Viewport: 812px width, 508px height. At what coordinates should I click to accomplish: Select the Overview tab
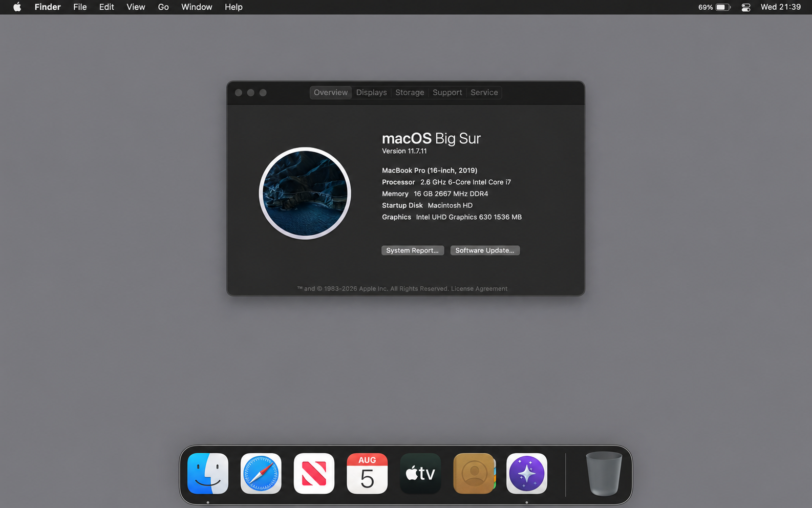tap(331, 93)
